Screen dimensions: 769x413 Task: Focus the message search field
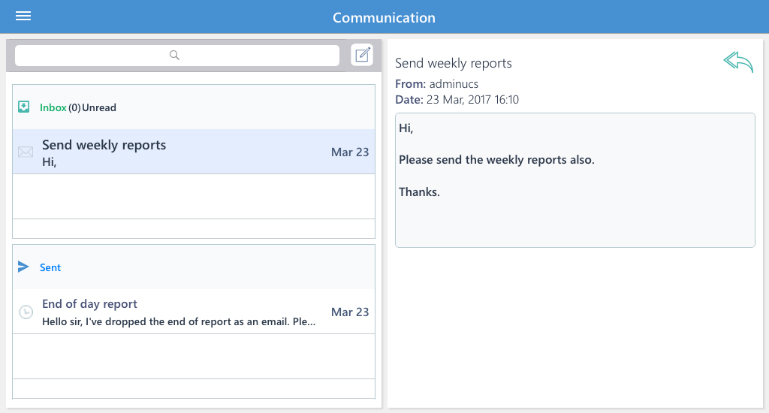point(177,55)
